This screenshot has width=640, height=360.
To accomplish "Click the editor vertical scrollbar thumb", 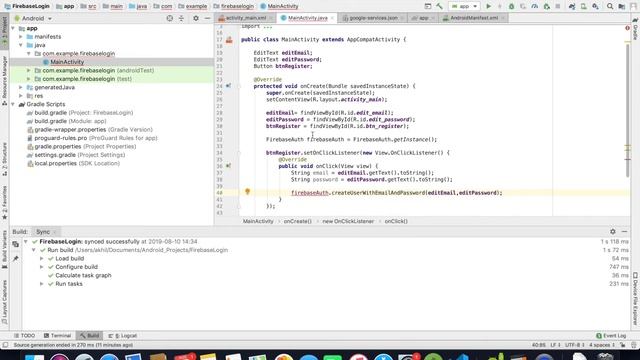I will coord(628,110).
